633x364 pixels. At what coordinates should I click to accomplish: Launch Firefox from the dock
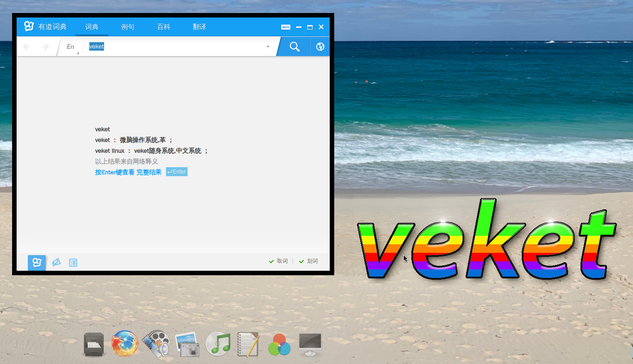click(125, 344)
